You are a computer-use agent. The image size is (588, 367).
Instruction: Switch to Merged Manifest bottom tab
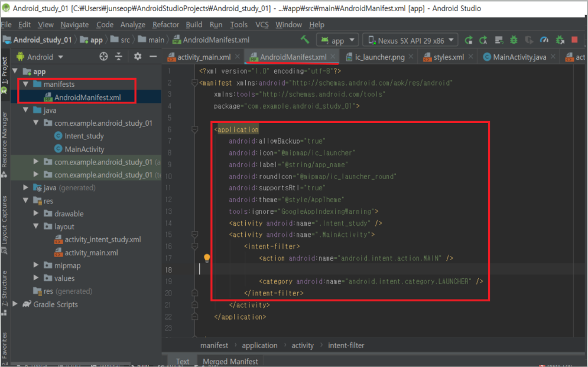click(230, 361)
